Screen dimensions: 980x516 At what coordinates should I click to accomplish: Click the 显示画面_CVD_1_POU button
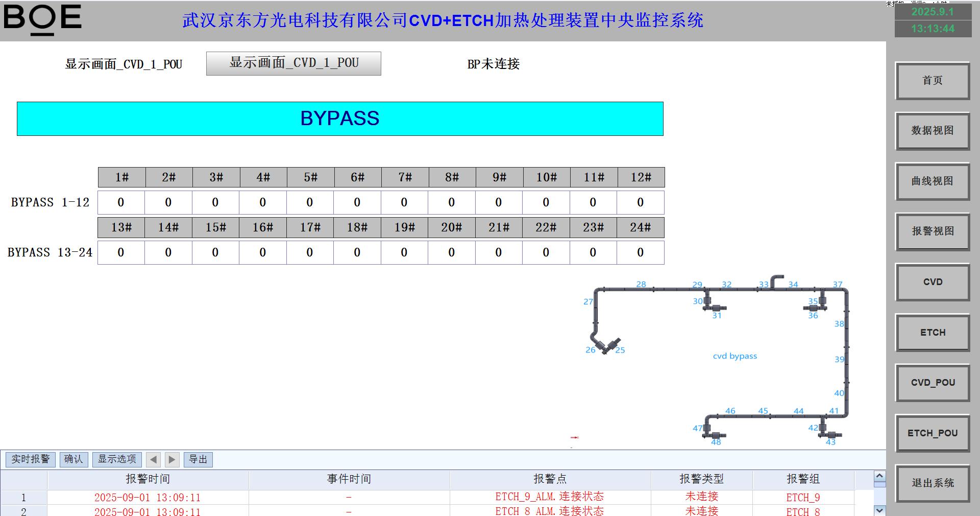(293, 63)
